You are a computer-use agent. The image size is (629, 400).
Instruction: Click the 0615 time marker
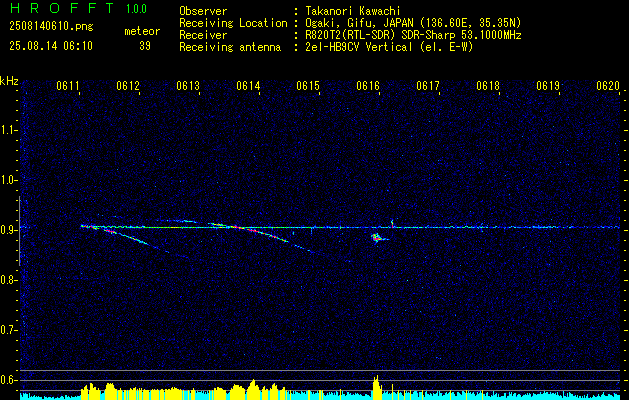tap(308, 86)
